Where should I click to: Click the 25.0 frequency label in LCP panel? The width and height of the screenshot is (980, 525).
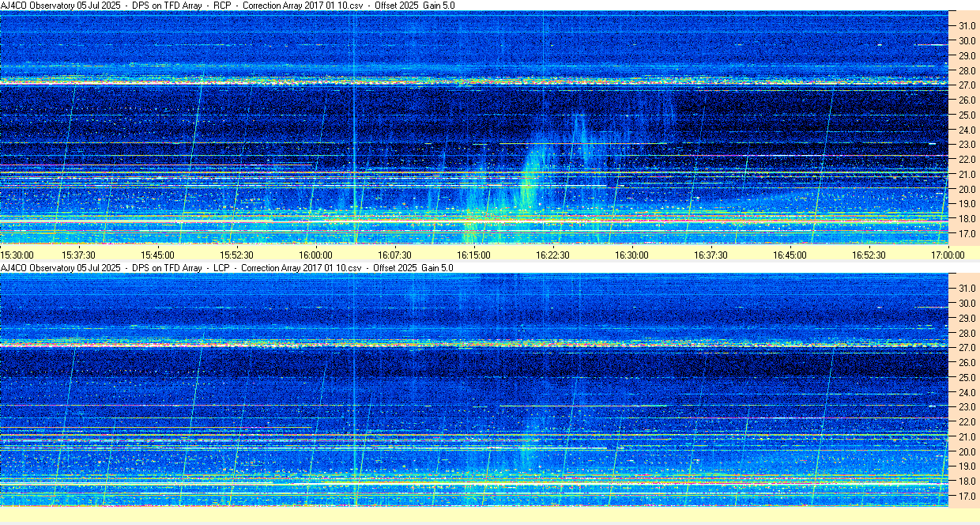coord(967,377)
